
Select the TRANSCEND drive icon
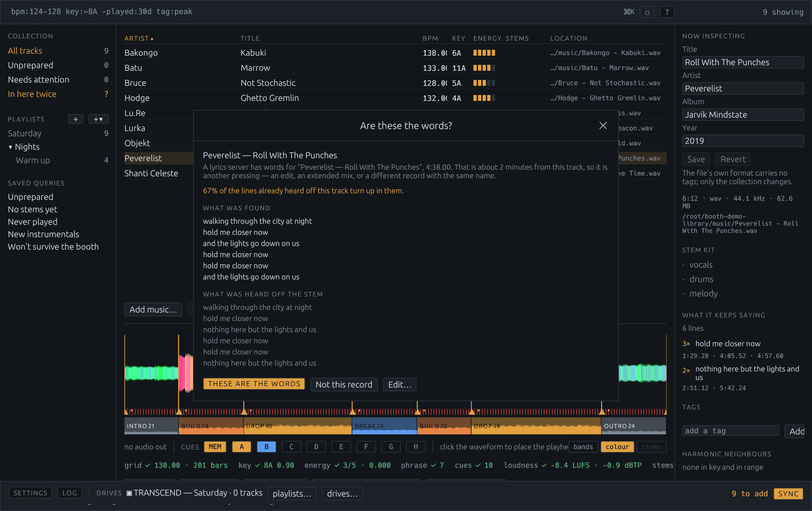(x=129, y=493)
